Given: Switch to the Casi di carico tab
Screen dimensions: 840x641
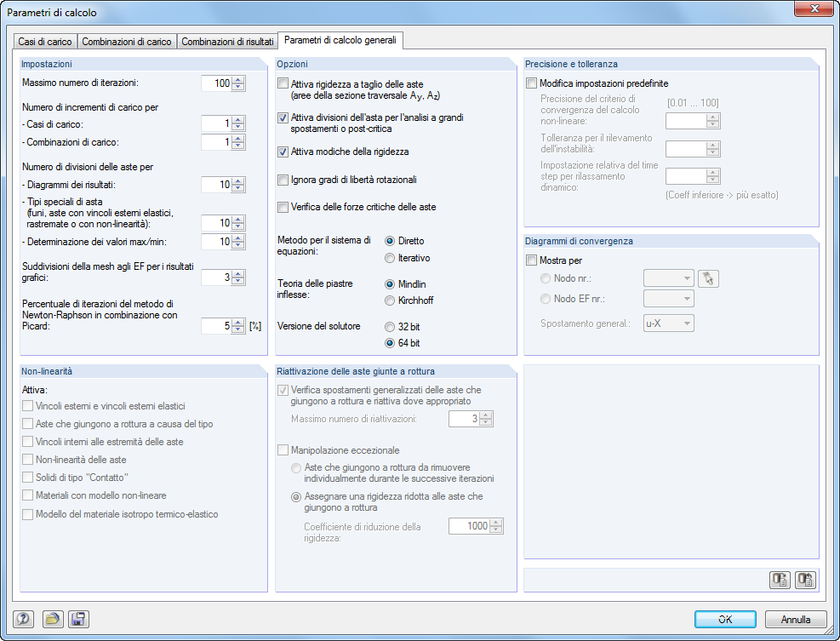Looking at the screenshot, I should point(46,39).
